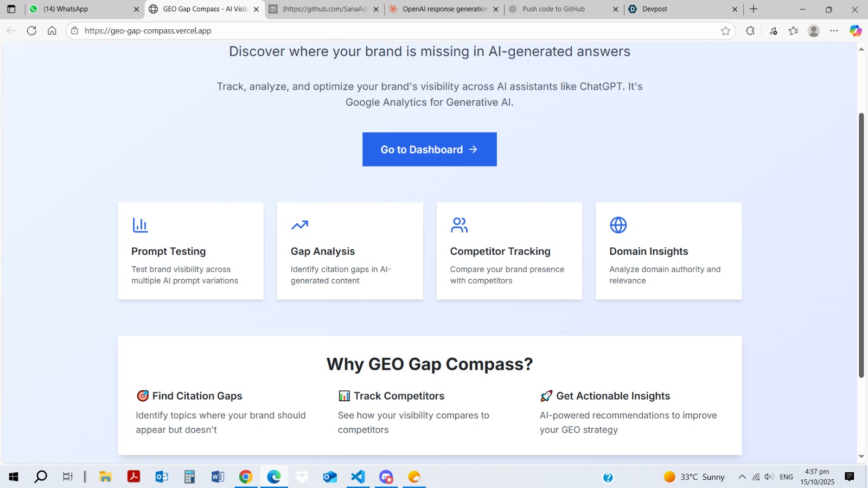
Task: Open Windows taskbar search
Action: tap(41, 477)
